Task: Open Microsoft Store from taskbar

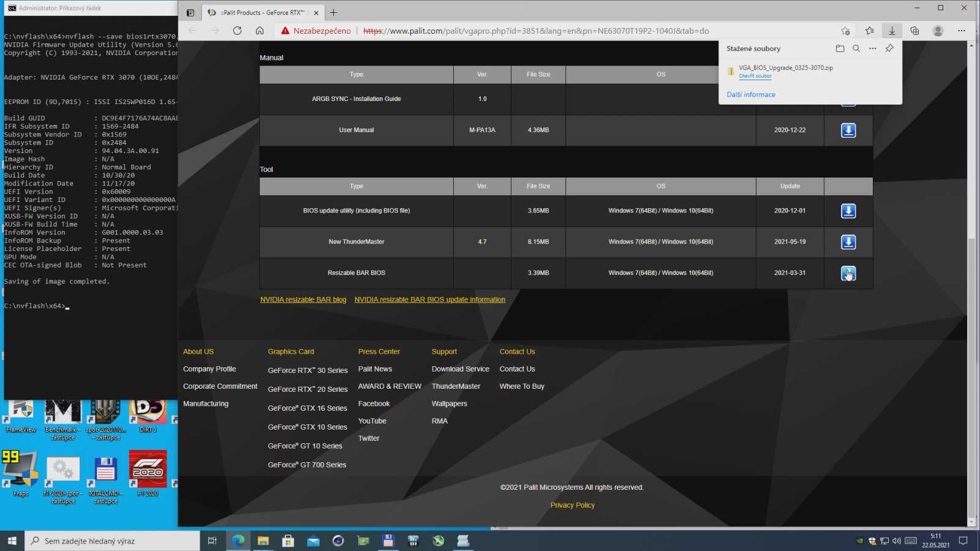Action: tap(288, 541)
